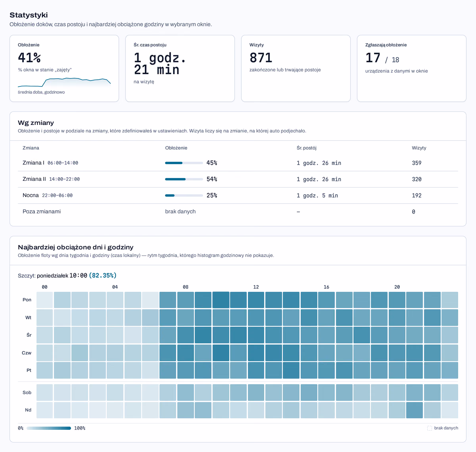This screenshot has width=476, height=452.
Task: Click the Sob heatmap cell at hour 04
Action: point(115,393)
